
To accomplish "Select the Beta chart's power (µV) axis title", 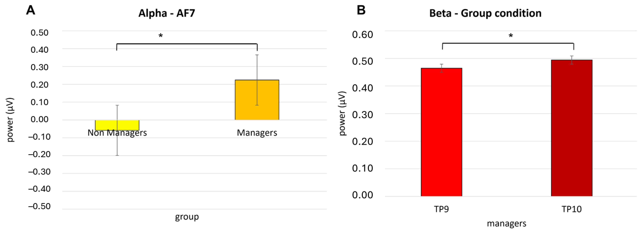I will click(342, 113).
